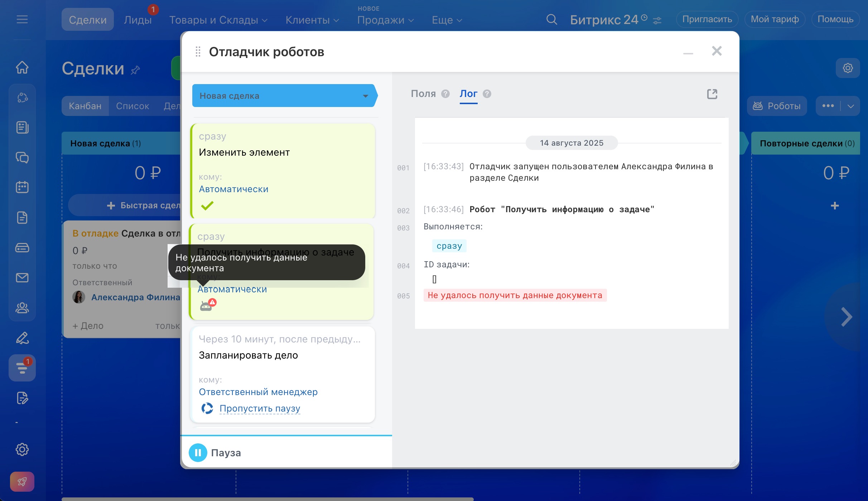Click help icon next to Лог tab
Image resolution: width=868 pixels, height=501 pixels.
[487, 94]
